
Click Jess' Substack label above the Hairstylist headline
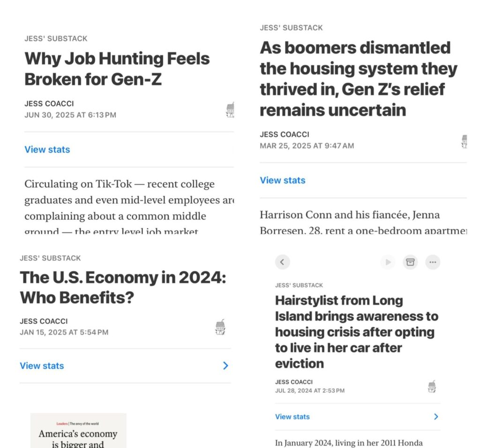(x=299, y=285)
